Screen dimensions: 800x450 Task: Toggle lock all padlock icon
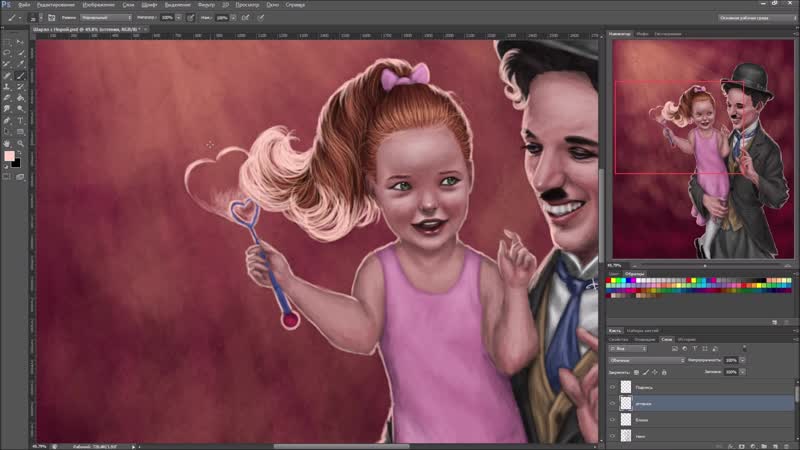click(664, 372)
